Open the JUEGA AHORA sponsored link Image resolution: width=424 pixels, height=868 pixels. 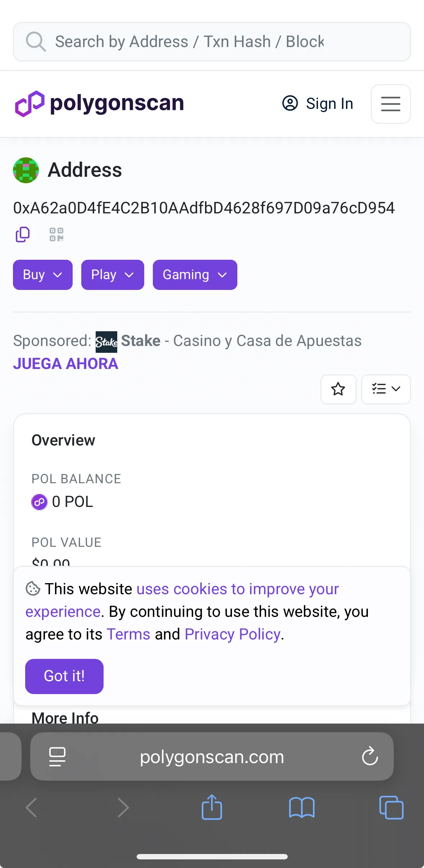pos(66,364)
